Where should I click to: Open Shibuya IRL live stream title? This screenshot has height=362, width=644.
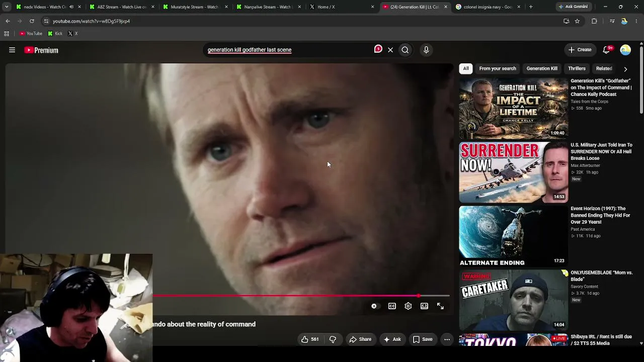pyautogui.click(x=601, y=340)
